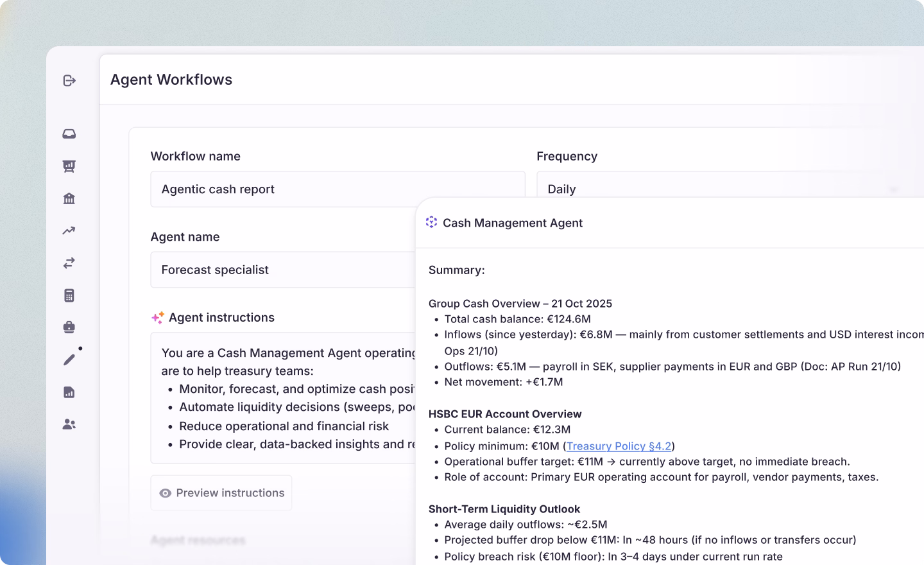
Task: Click the 'Monitor, forecast, and optimize cash' bullet
Action: [x=297, y=389]
